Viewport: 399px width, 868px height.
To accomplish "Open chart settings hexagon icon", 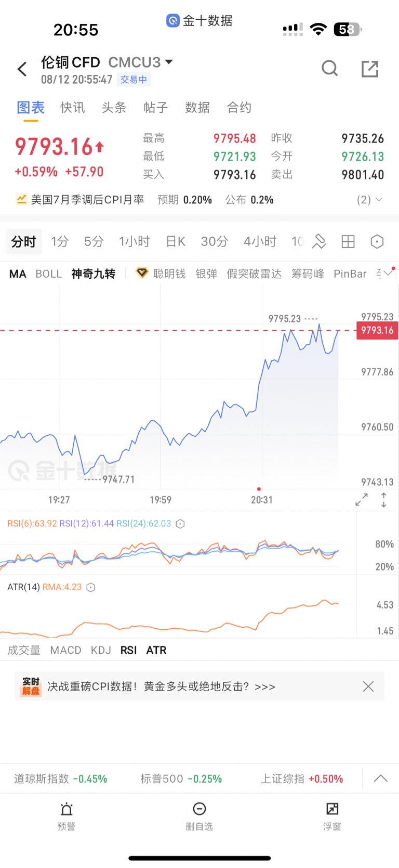I will 377,241.
